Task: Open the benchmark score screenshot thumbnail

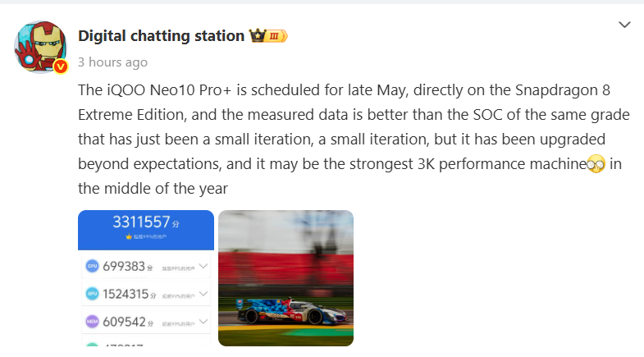Action: 146,277
